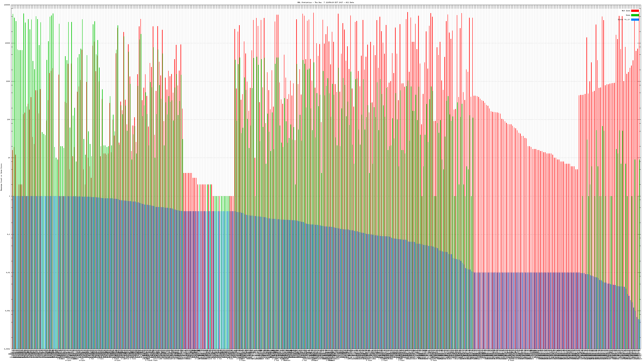The image size is (644, 362).
Task: Click the overlapping '6 hops6 hops' x-axis label
Action: click(x=152, y=360)
